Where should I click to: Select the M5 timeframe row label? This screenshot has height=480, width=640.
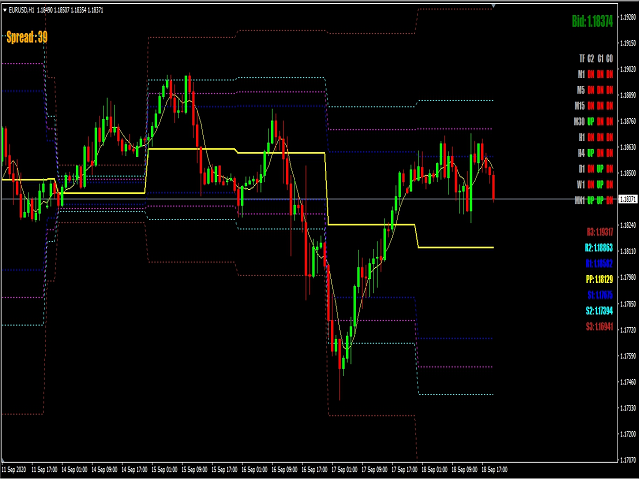(581, 90)
